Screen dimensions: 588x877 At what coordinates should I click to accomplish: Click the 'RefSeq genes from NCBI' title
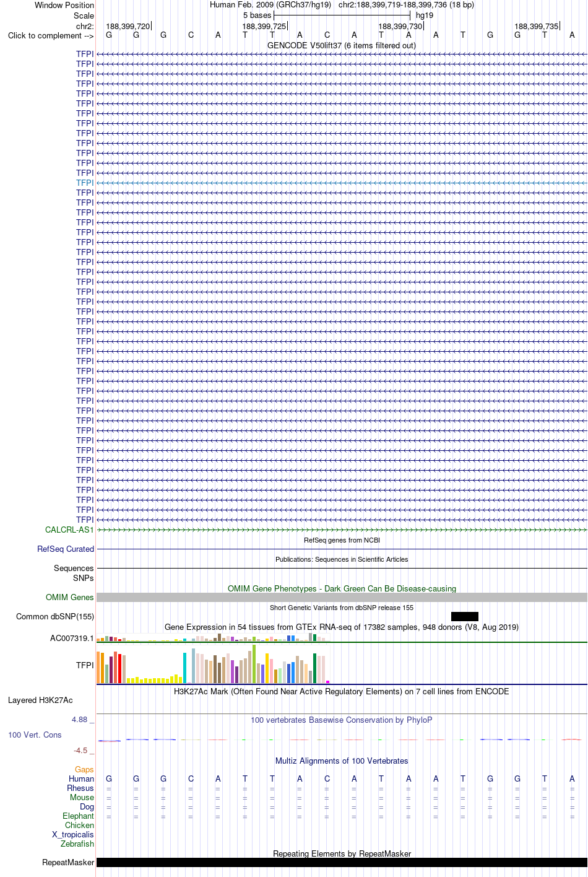point(342,540)
